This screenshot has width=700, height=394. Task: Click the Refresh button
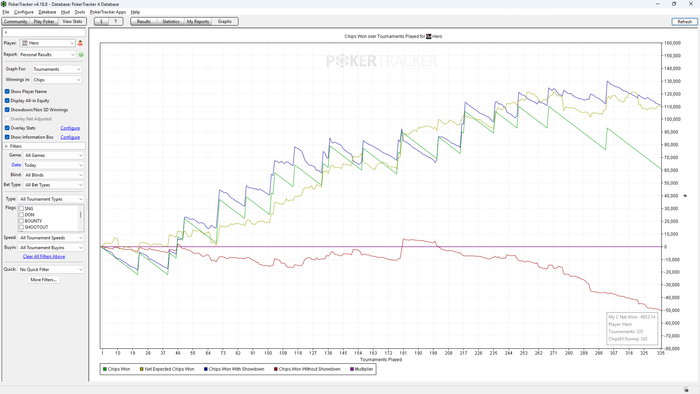684,21
